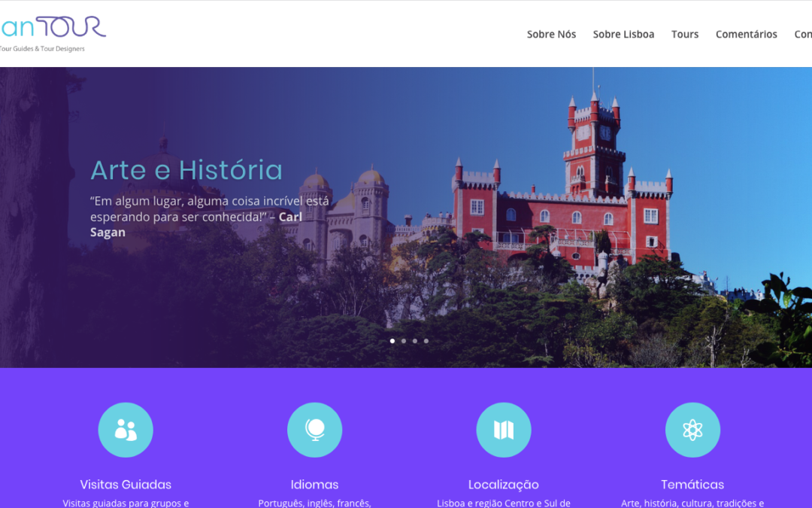The image size is (812, 508).
Task: Go to the Tours menu
Action: [x=685, y=34]
